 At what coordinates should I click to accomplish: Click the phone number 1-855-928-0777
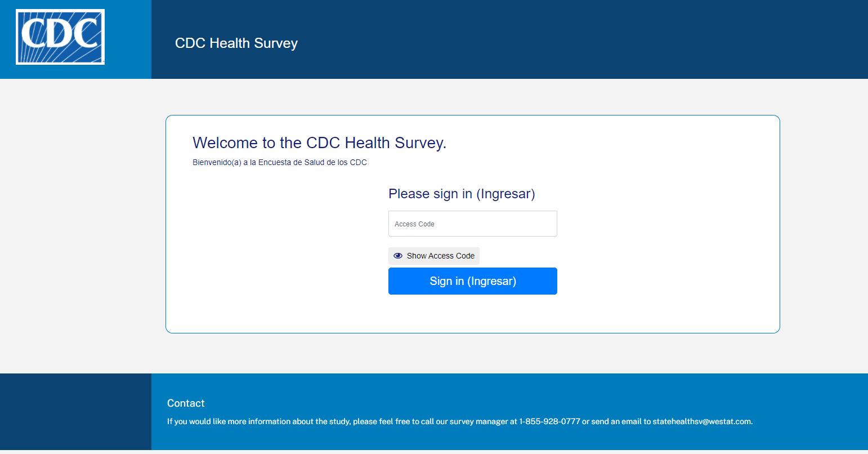[x=549, y=421]
